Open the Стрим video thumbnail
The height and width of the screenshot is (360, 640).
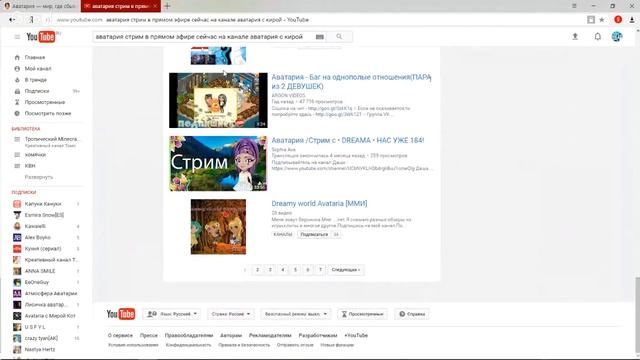[x=218, y=163]
